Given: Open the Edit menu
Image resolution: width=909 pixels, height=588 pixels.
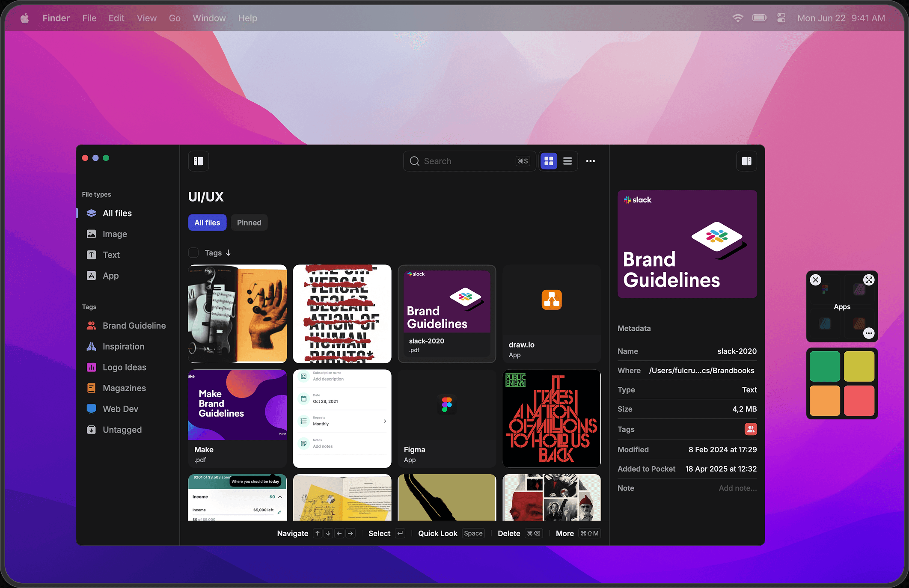Looking at the screenshot, I should 116,18.
